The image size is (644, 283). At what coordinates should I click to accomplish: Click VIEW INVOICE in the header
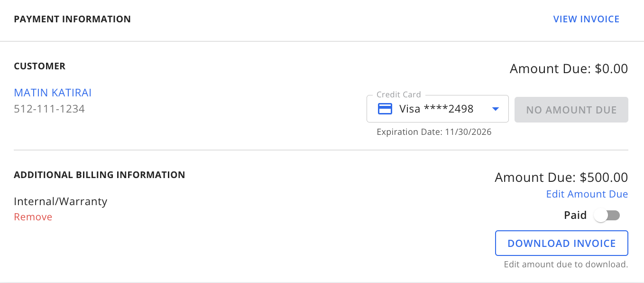click(586, 19)
